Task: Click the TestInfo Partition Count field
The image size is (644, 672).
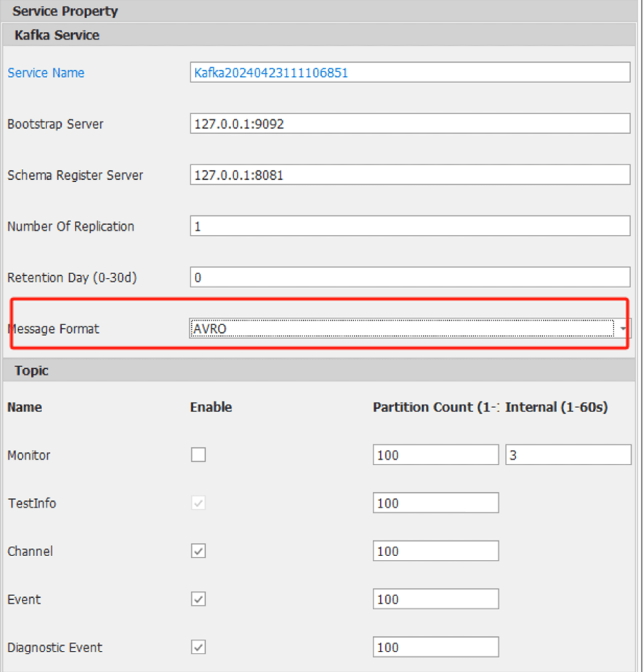Action: 436,503
